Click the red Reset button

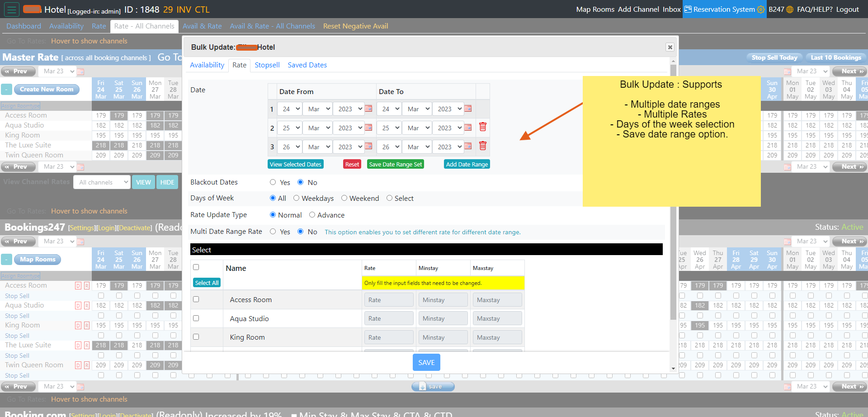(x=352, y=164)
